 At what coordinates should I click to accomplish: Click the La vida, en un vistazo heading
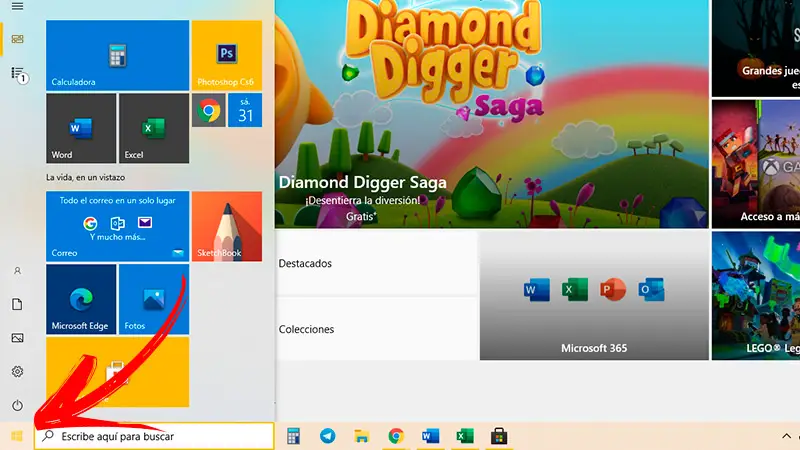click(86, 178)
